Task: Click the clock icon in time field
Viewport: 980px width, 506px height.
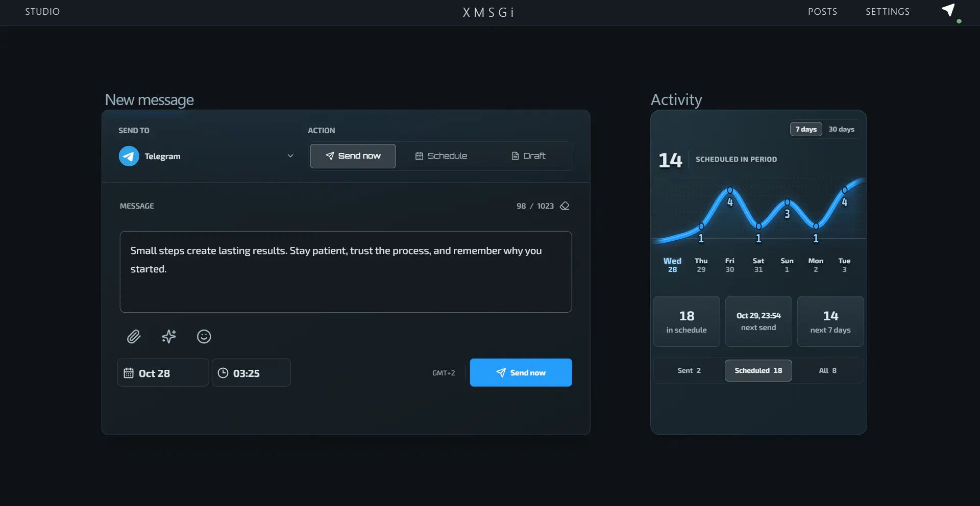Action: (223, 373)
